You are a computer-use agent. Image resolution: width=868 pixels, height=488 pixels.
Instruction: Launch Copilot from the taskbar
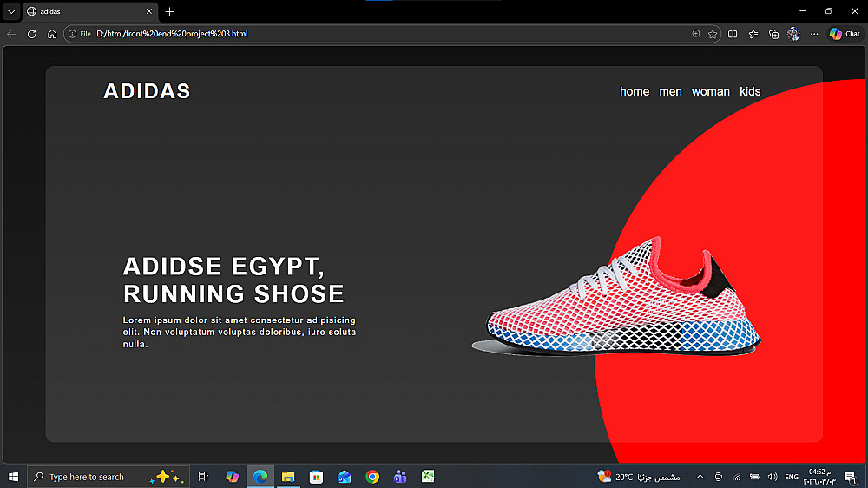pyautogui.click(x=232, y=477)
